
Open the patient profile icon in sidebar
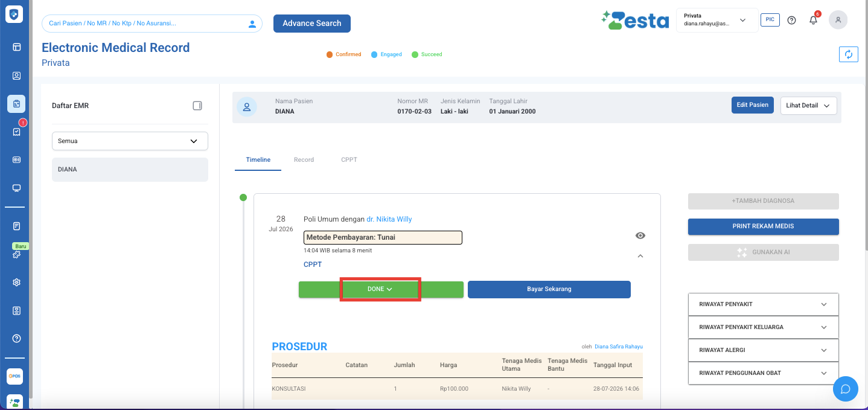16,76
